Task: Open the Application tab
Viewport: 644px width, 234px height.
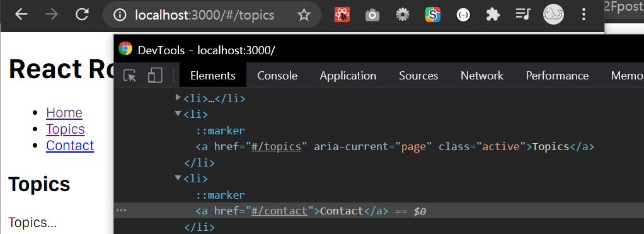Action: 348,76
